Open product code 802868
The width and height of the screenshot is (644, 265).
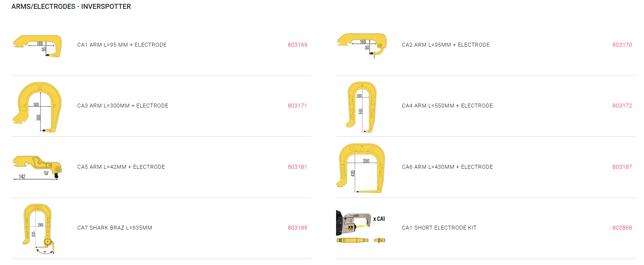tap(622, 228)
